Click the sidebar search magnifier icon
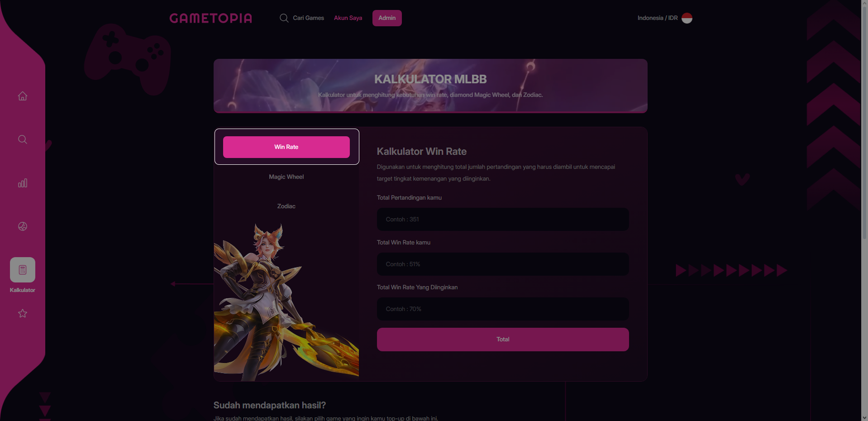This screenshot has width=868, height=421. pyautogui.click(x=23, y=139)
